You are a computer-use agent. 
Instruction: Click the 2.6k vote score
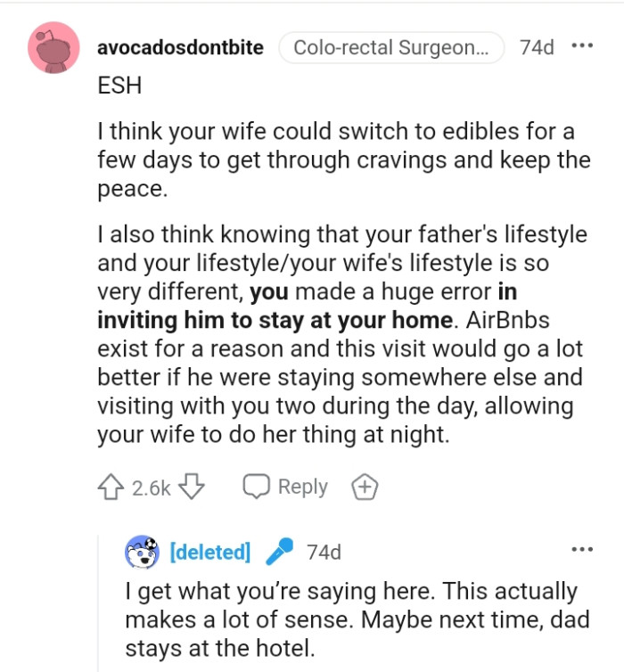point(151,488)
